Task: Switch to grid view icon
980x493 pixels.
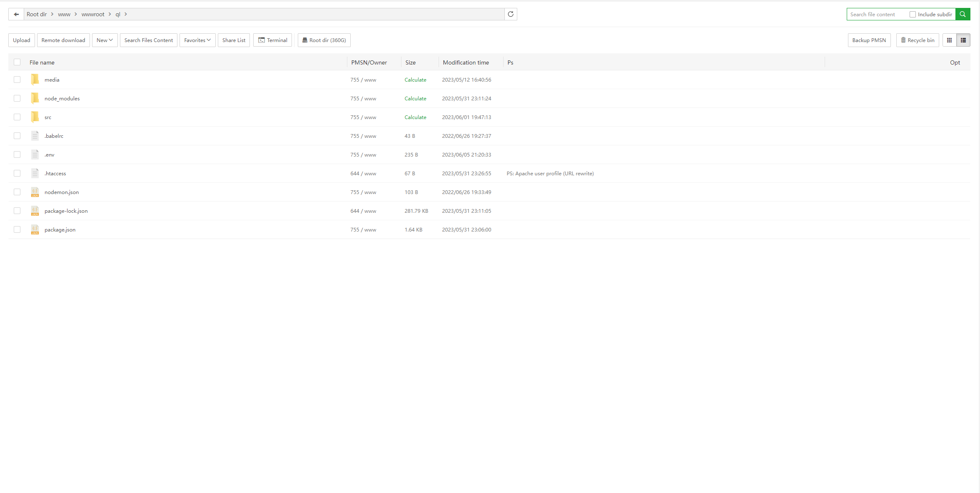Action: tap(949, 40)
